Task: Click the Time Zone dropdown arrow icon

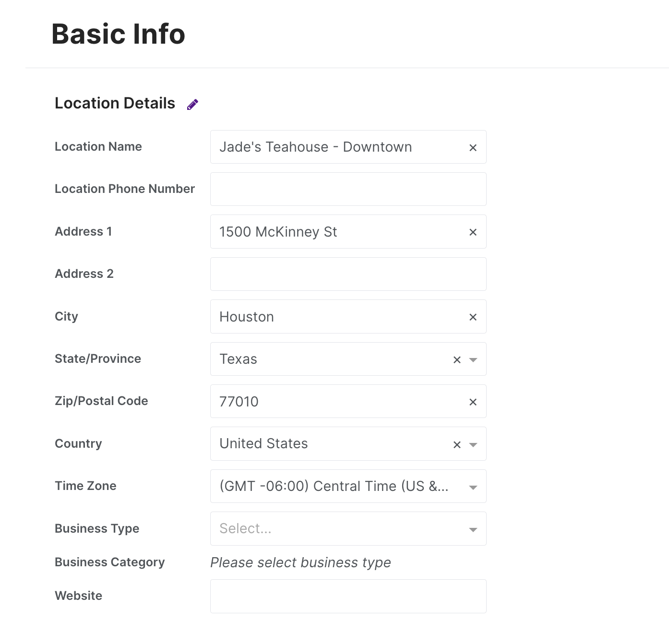Action: (x=473, y=487)
